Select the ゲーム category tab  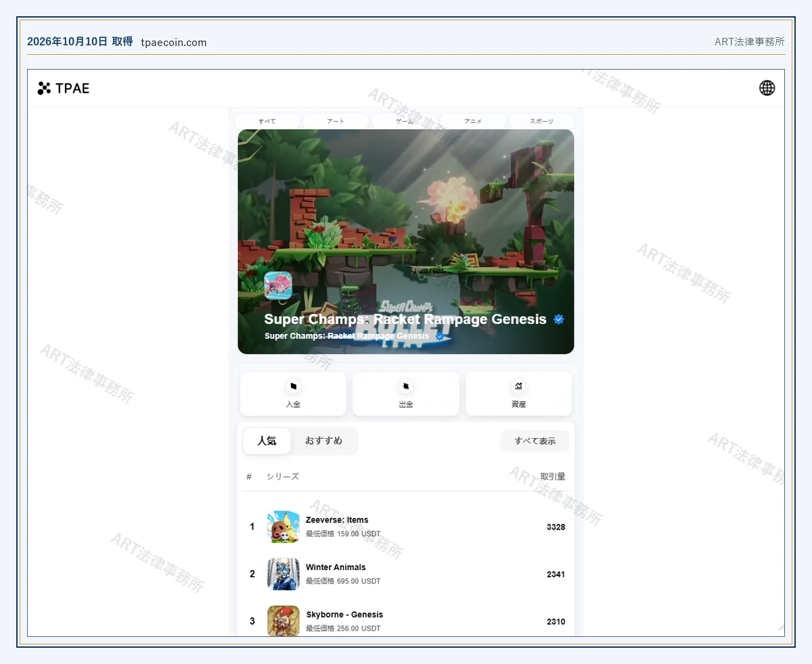click(x=405, y=121)
